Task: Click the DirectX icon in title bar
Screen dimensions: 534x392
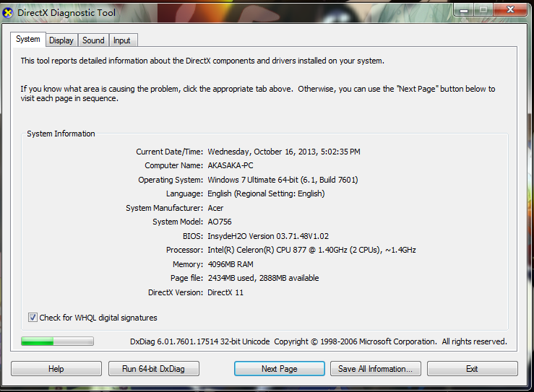Action: click(7, 13)
